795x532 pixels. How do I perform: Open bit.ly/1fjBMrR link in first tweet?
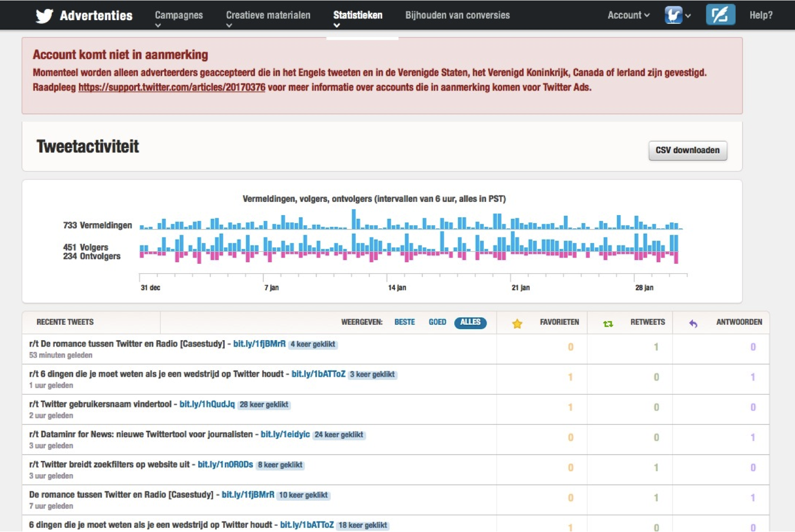point(259,344)
